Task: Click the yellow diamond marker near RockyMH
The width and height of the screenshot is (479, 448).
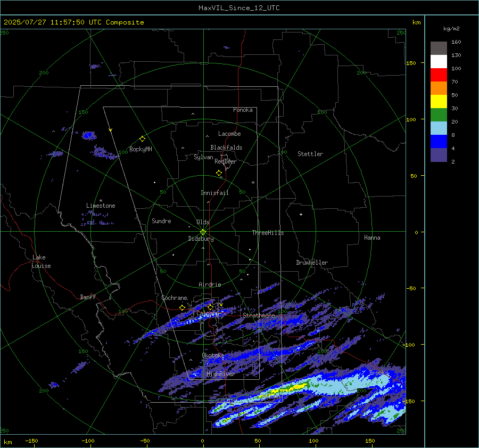Action: coord(142,139)
